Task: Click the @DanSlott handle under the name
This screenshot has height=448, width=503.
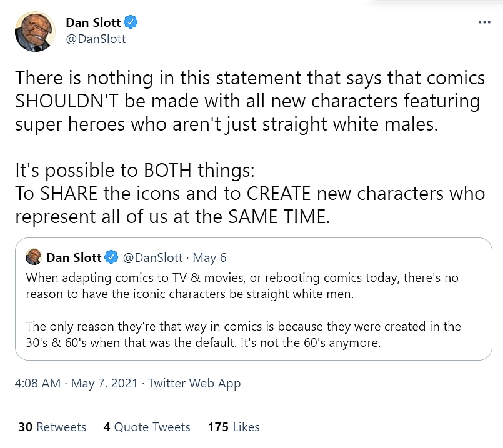Action: tap(96, 39)
